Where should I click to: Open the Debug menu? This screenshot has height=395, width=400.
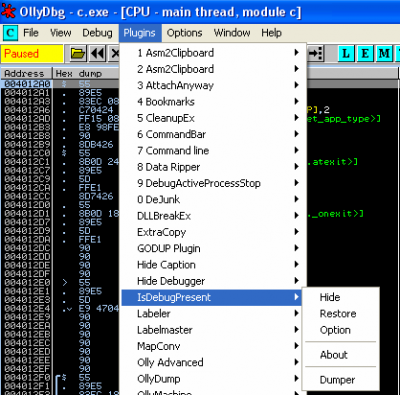pyautogui.click(x=97, y=33)
